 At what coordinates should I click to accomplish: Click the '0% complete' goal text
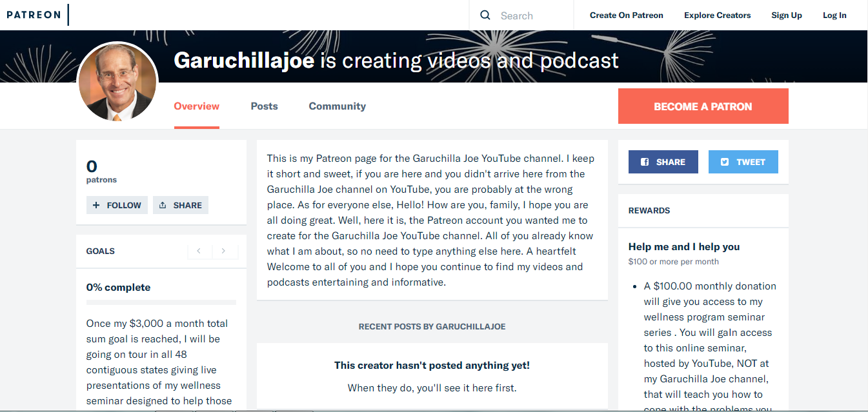click(x=119, y=288)
